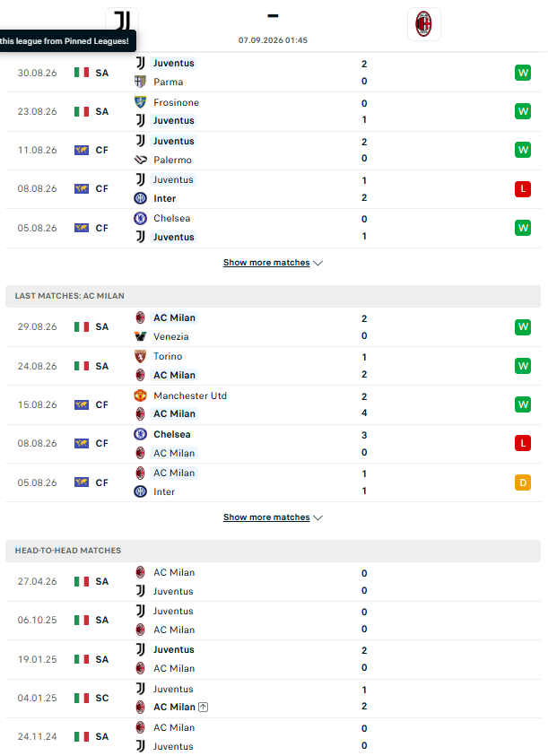This screenshot has width=548, height=756.
Task: Click the Manchester Utd crest icon
Action: 141,395
